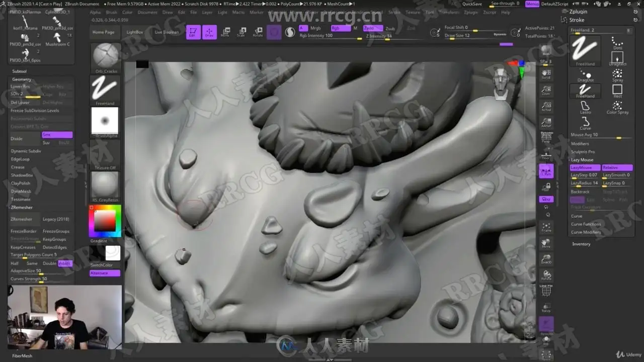Click the BPR render icon

click(546, 50)
